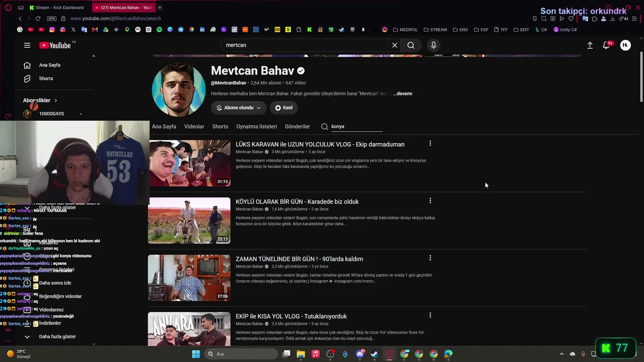Image resolution: width=644 pixels, height=362 pixels.
Task: Open the X (Twitter) bookmark icon
Action: click(73, 30)
